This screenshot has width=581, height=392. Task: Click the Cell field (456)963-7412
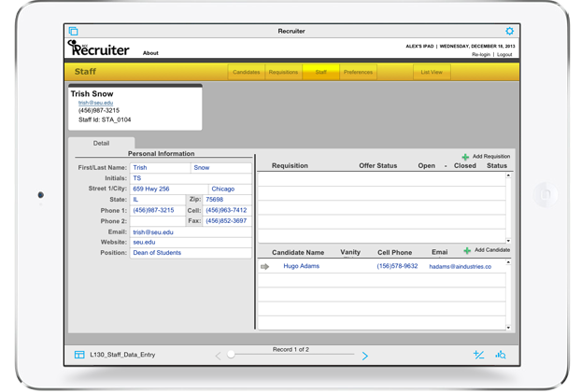pos(227,211)
